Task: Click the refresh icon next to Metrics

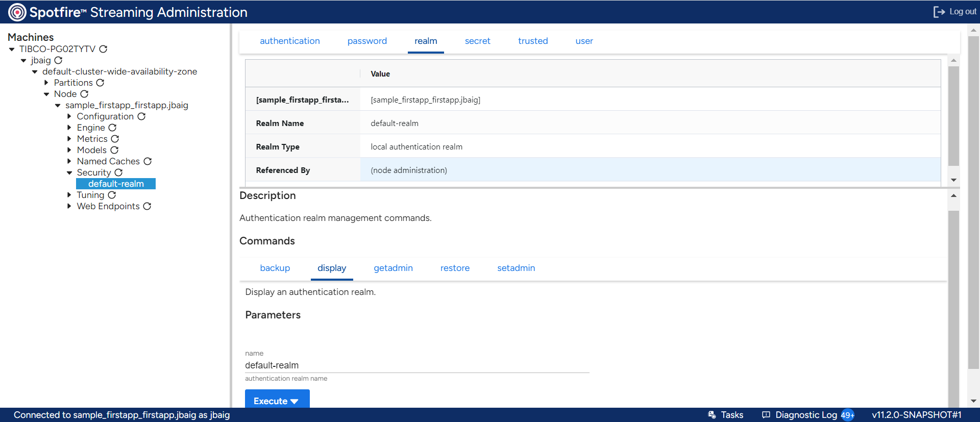Action: point(115,139)
